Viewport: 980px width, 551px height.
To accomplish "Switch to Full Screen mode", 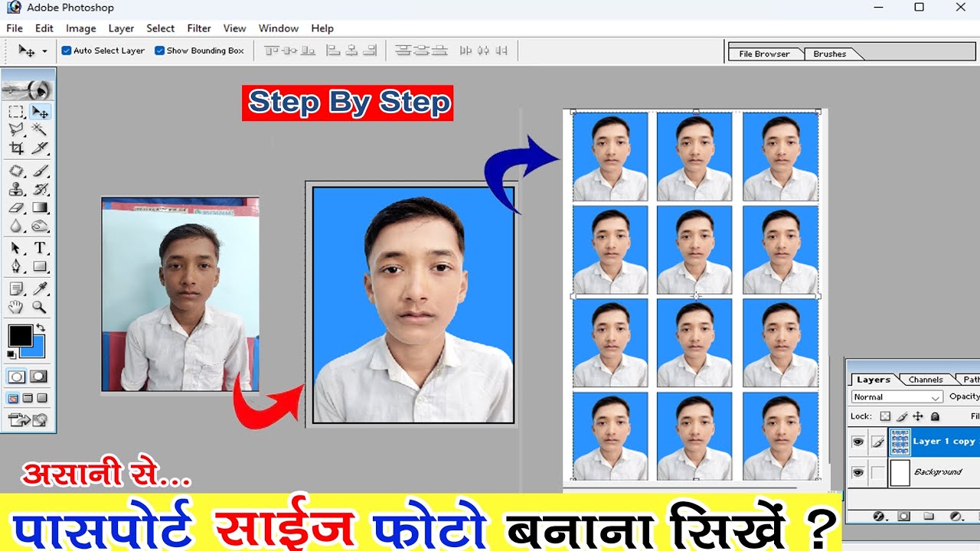I will 42,398.
